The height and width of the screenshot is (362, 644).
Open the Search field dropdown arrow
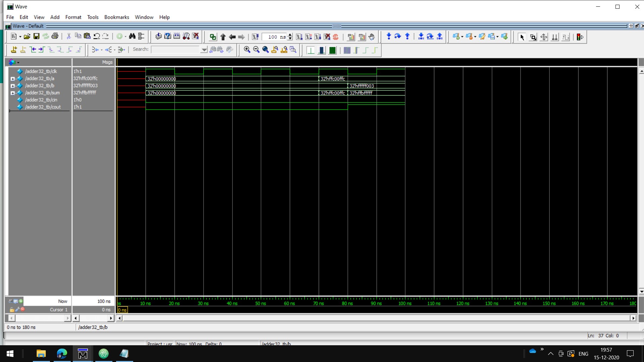tap(204, 50)
